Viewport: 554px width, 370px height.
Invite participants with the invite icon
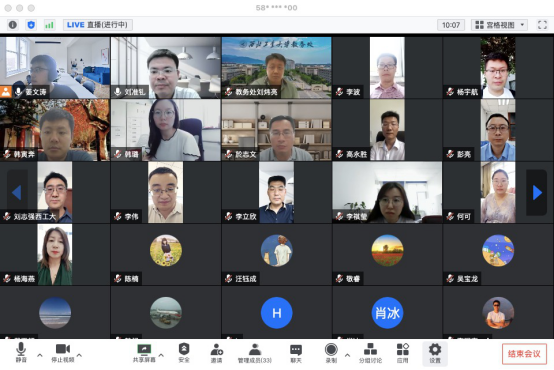coord(216,353)
